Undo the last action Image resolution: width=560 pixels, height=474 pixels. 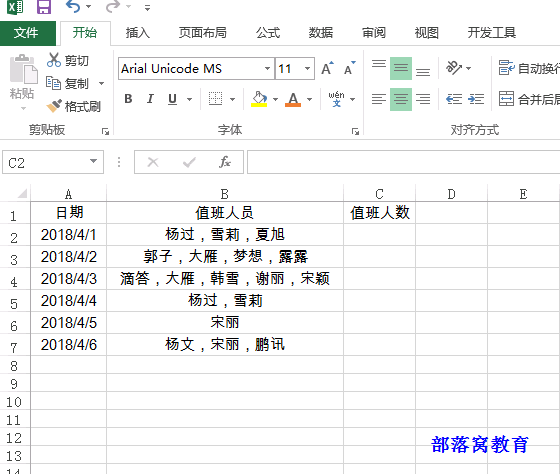coord(73,6)
